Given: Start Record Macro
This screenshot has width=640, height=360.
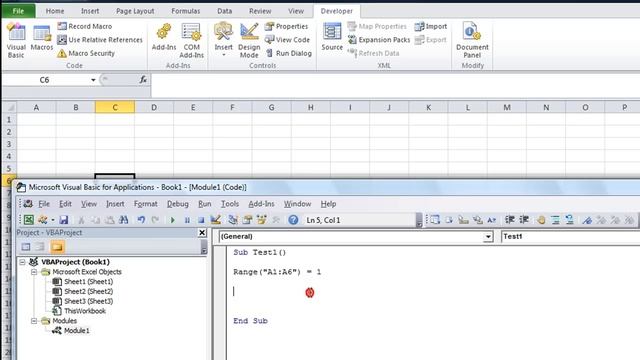Looking at the screenshot, I should click(x=84, y=26).
